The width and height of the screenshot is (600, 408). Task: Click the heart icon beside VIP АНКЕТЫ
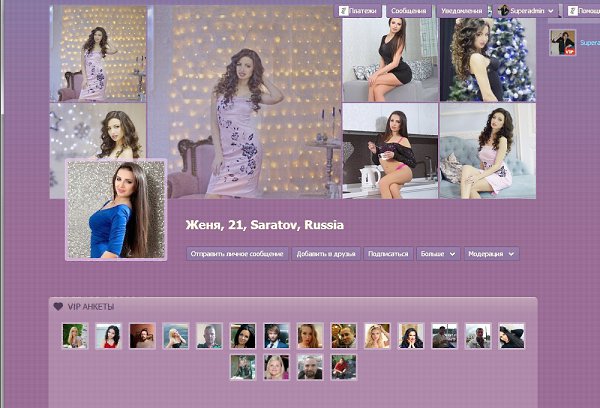coord(58,307)
